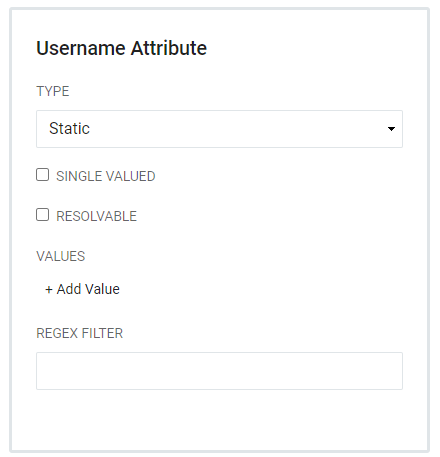Open the Type dropdown showing Static
Image resolution: width=440 pixels, height=457 pixels.
pos(219,129)
